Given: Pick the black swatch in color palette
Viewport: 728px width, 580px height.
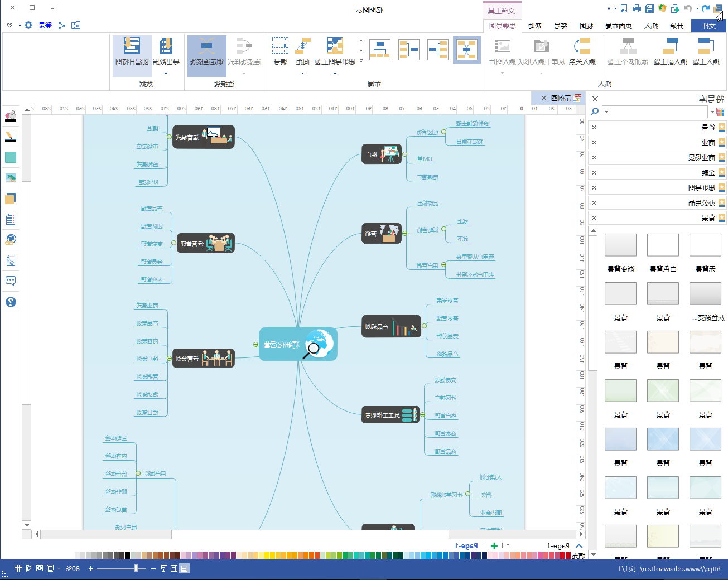Looking at the screenshot, I should [127, 555].
